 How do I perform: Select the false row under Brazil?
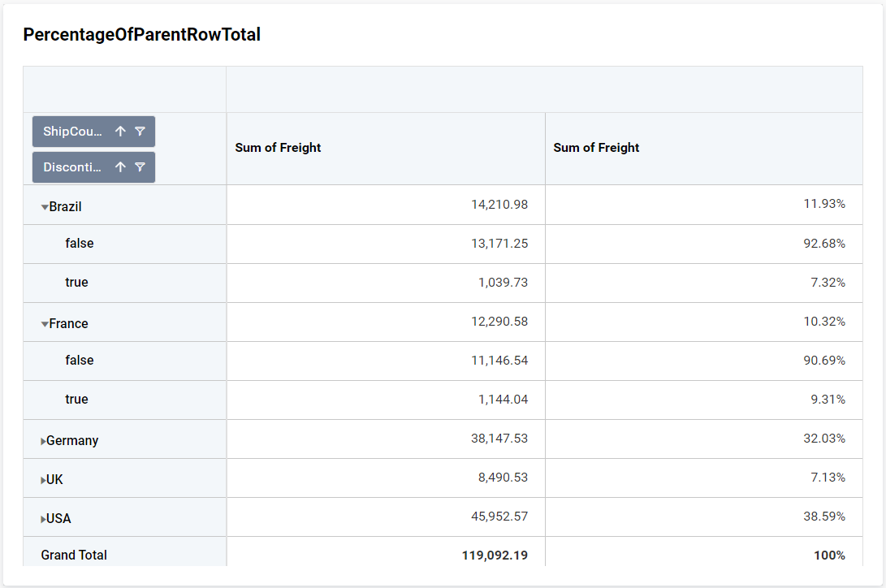(78, 244)
